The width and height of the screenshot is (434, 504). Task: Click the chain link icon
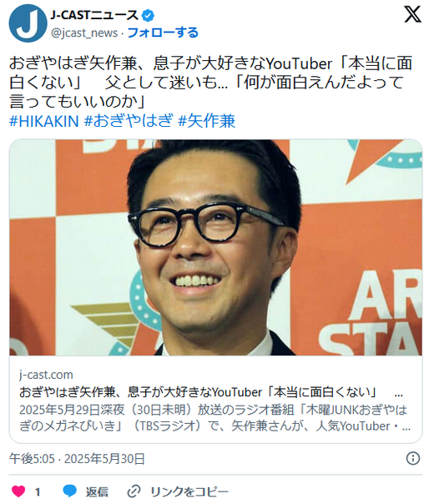point(134,491)
